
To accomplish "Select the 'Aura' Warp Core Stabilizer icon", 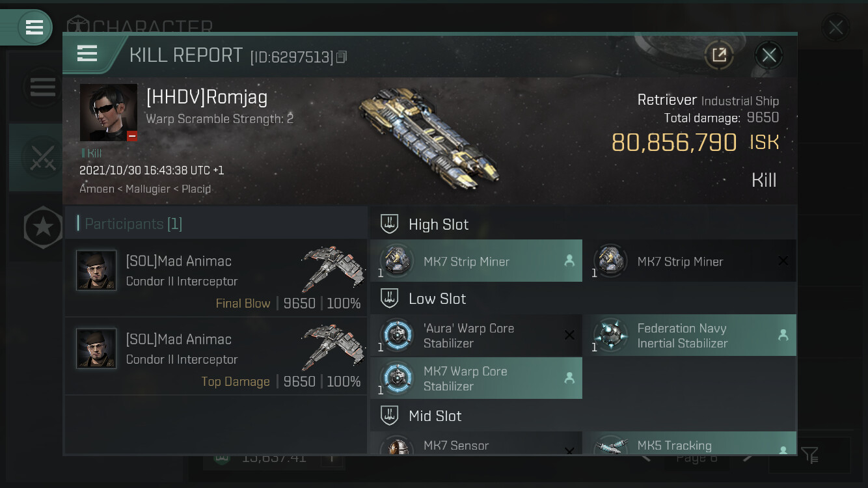I will tap(397, 336).
